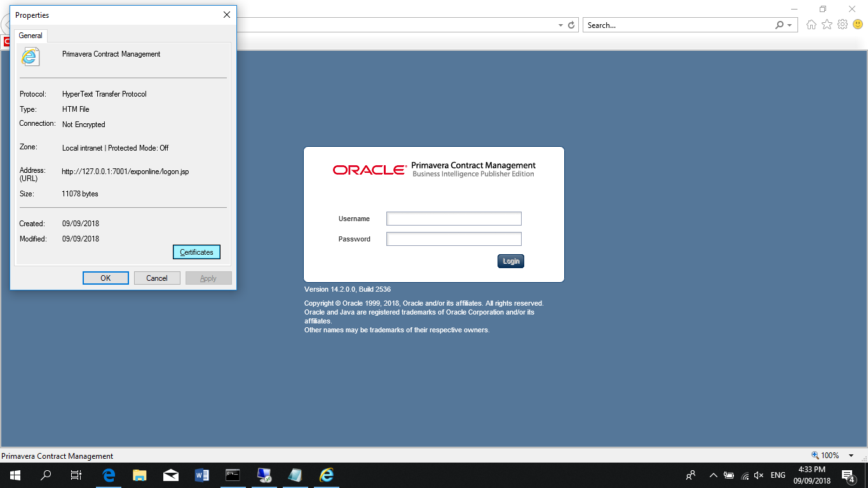
Task: Open Microsoft Word from the taskbar
Action: click(x=202, y=475)
